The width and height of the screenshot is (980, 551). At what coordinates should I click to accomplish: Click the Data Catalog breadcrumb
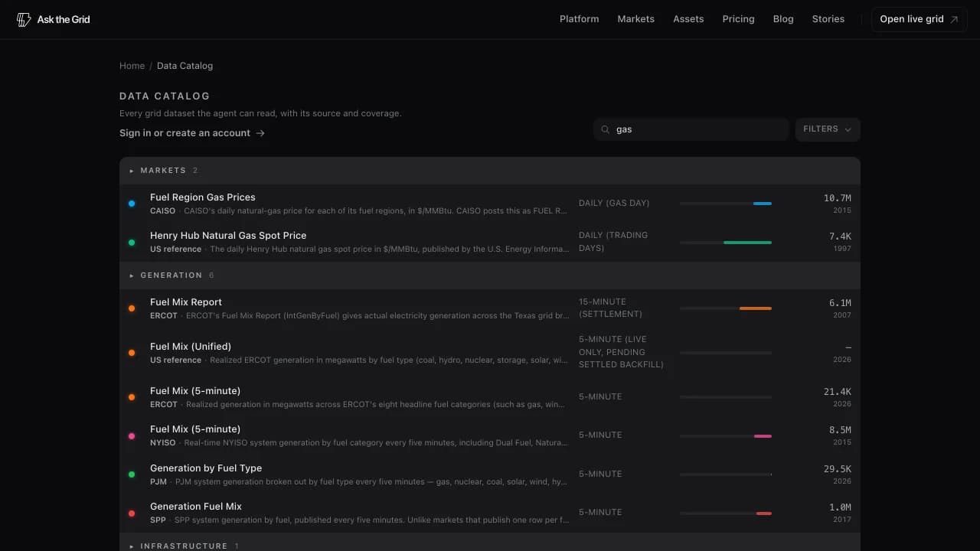185,66
